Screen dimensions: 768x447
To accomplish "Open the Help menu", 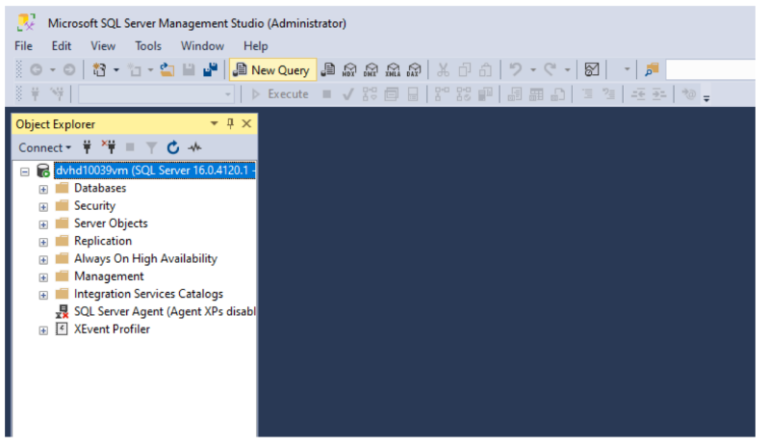I will [x=256, y=46].
